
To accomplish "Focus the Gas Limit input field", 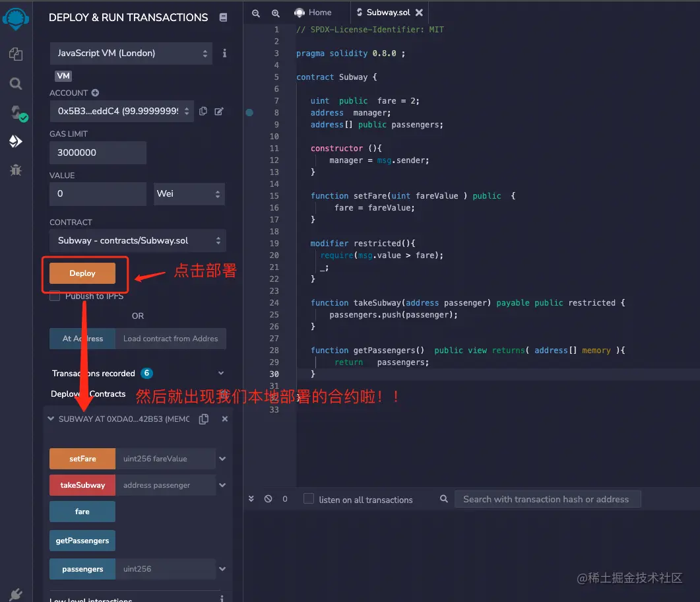I will [98, 152].
